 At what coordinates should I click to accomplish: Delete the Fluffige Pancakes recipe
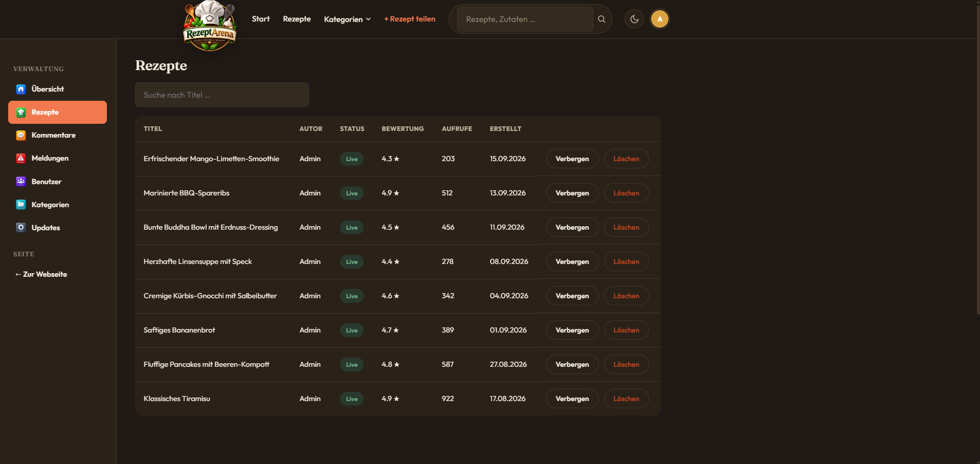click(627, 364)
